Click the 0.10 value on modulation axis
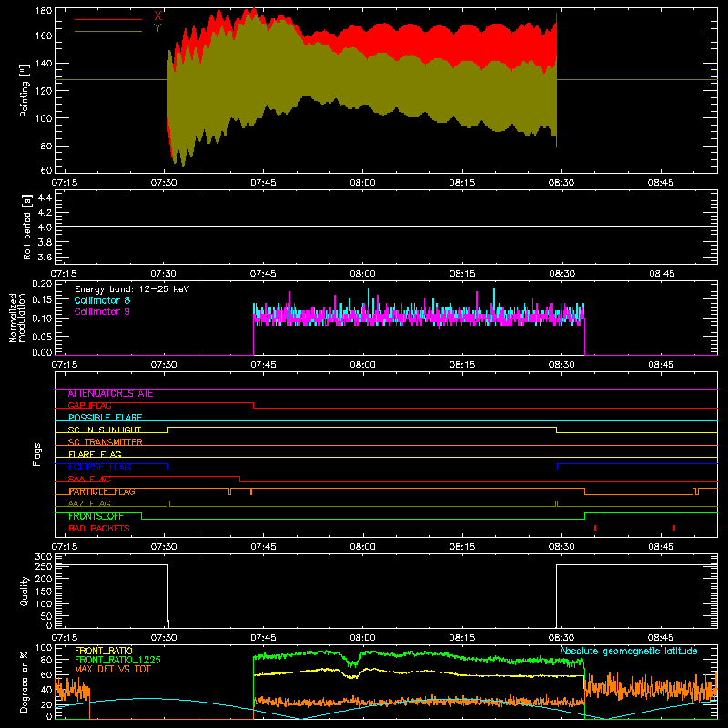Image resolution: width=728 pixels, height=728 pixels. tap(42, 318)
